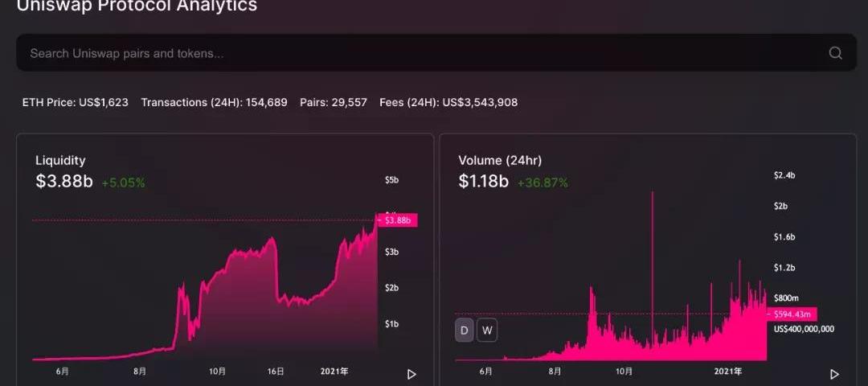Click the Liquidity chart title
The width and height of the screenshot is (868, 386).
(60, 161)
